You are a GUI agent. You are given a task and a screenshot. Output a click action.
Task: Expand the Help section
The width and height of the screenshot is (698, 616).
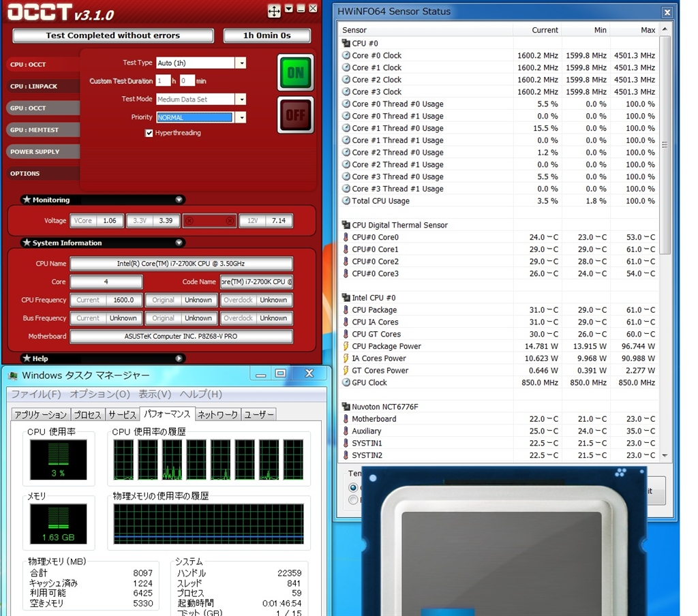pos(179,358)
